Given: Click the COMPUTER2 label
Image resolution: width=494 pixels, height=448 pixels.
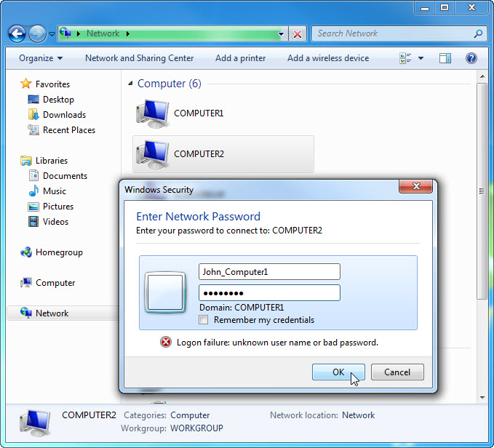Looking at the screenshot, I should tap(199, 154).
